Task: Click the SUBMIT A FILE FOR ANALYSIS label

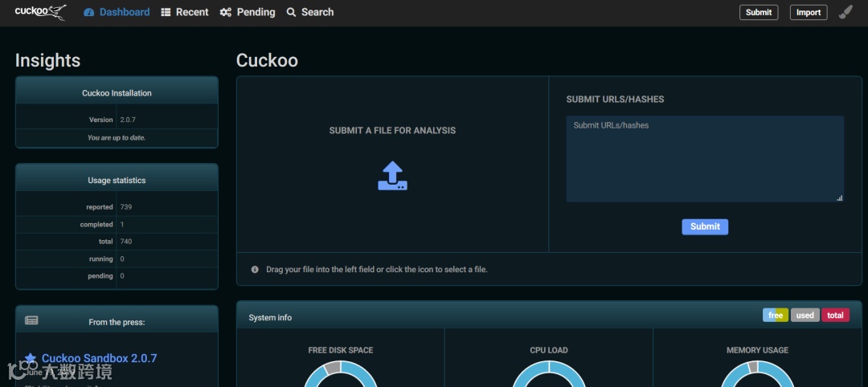Action: point(392,131)
